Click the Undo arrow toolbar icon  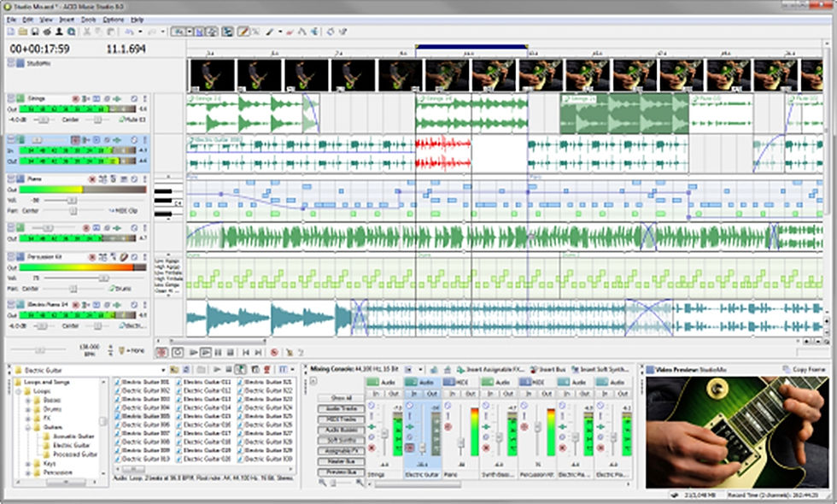click(129, 32)
